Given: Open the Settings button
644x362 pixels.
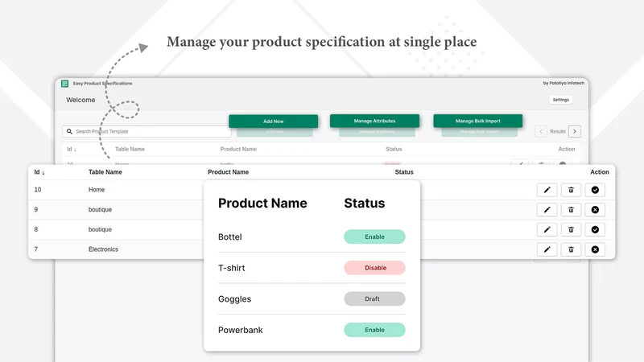Looking at the screenshot, I should click(560, 100).
